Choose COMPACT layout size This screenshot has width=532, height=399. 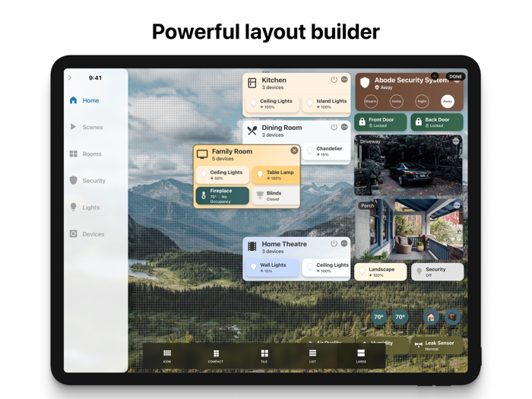click(x=216, y=356)
